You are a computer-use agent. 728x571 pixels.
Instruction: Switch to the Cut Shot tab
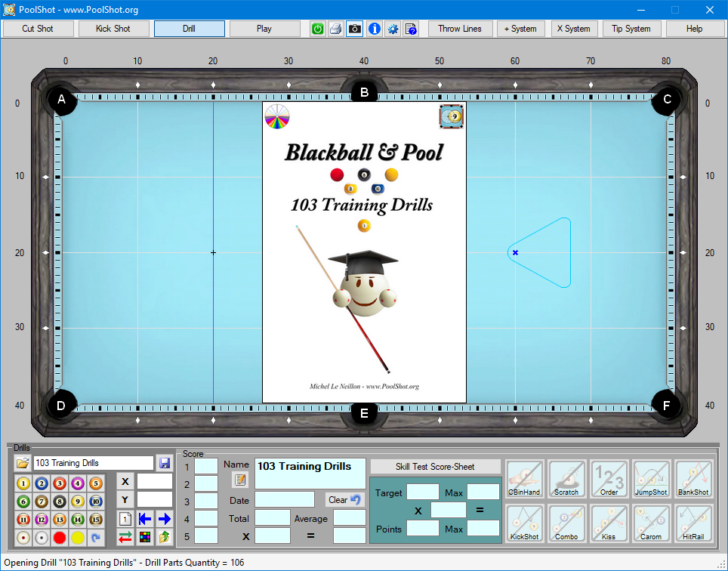click(38, 29)
